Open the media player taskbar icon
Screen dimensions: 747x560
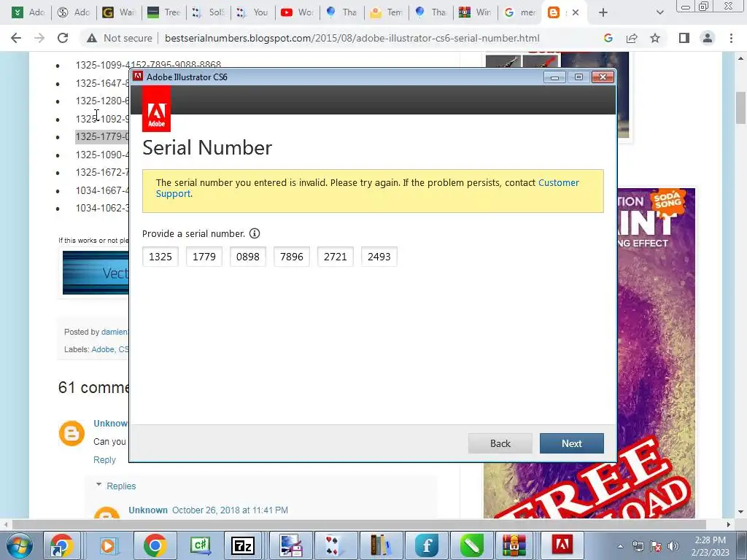(x=109, y=545)
